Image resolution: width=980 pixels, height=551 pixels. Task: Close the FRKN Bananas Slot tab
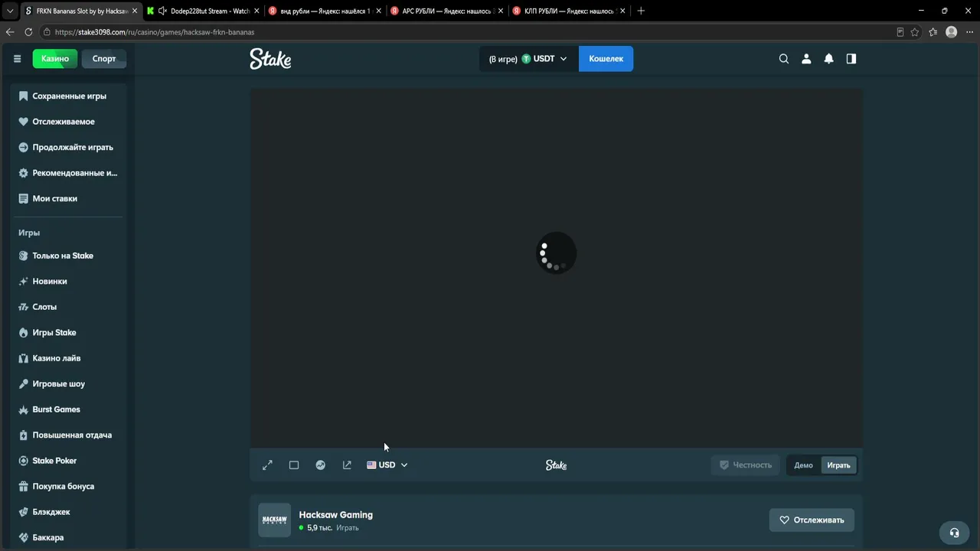135,11
